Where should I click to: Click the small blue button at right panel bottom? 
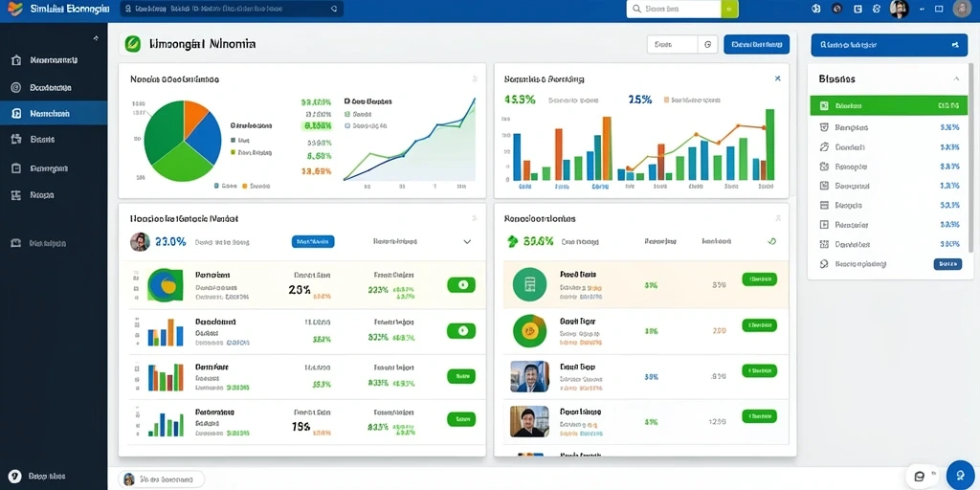pyautogui.click(x=947, y=264)
